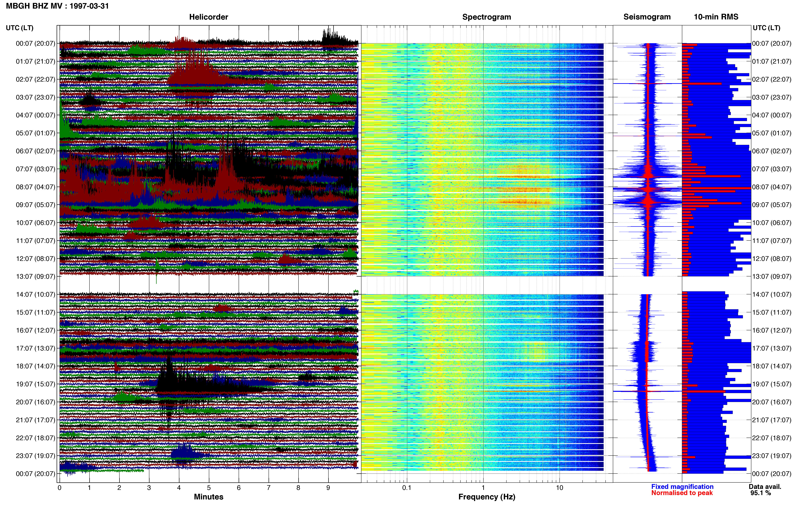Image resolution: width=812 pixels, height=508 pixels.
Task: Click the 'Data avail.' label
Action: coord(765,486)
